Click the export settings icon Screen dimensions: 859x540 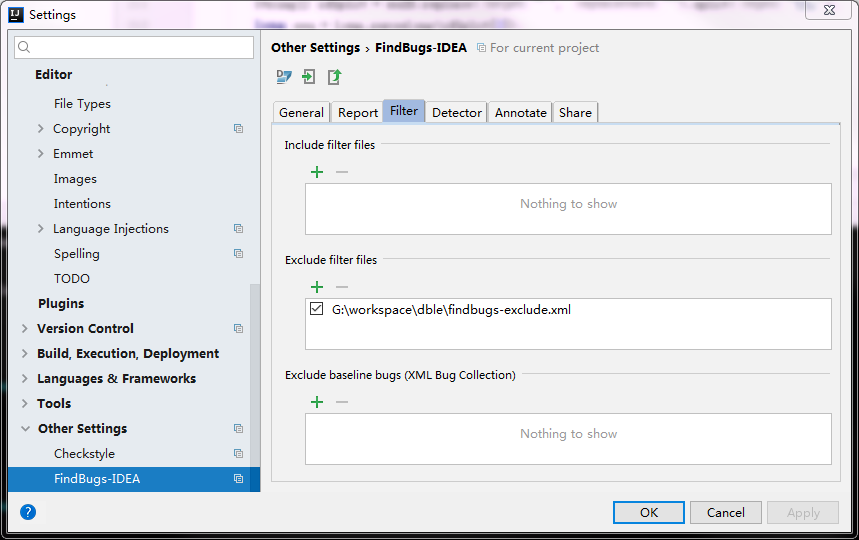coord(334,77)
